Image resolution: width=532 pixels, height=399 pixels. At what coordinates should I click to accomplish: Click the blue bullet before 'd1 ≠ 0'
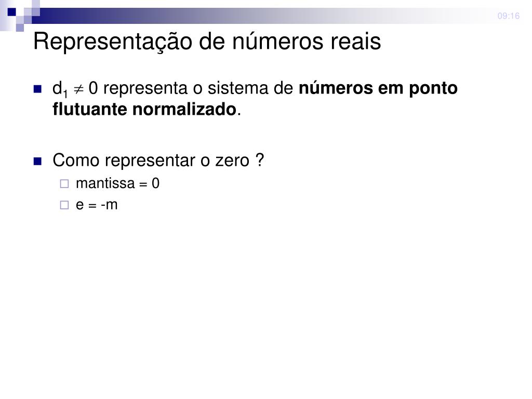click(x=37, y=89)
